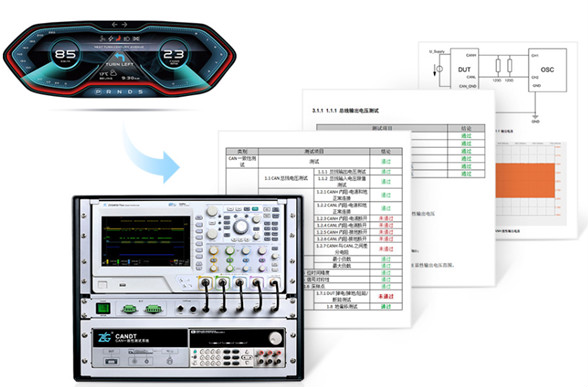Turn the large center oscilloscope knob

coord(240,226)
